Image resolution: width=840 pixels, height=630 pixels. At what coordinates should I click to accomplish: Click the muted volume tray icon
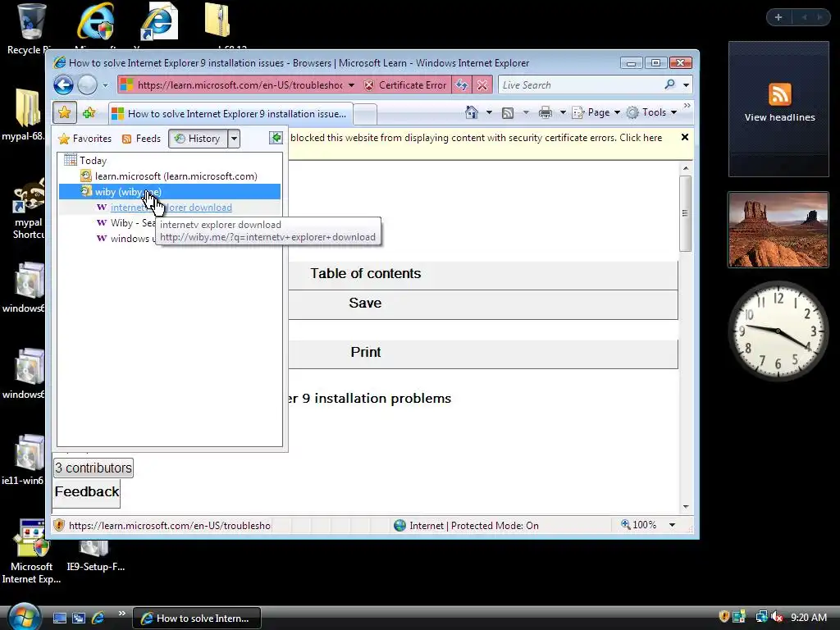coord(776,617)
